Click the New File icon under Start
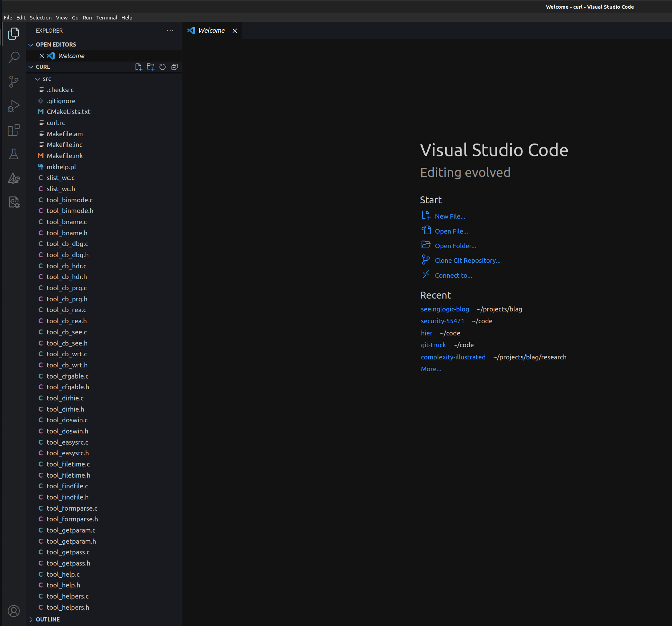672x626 pixels. click(x=426, y=216)
